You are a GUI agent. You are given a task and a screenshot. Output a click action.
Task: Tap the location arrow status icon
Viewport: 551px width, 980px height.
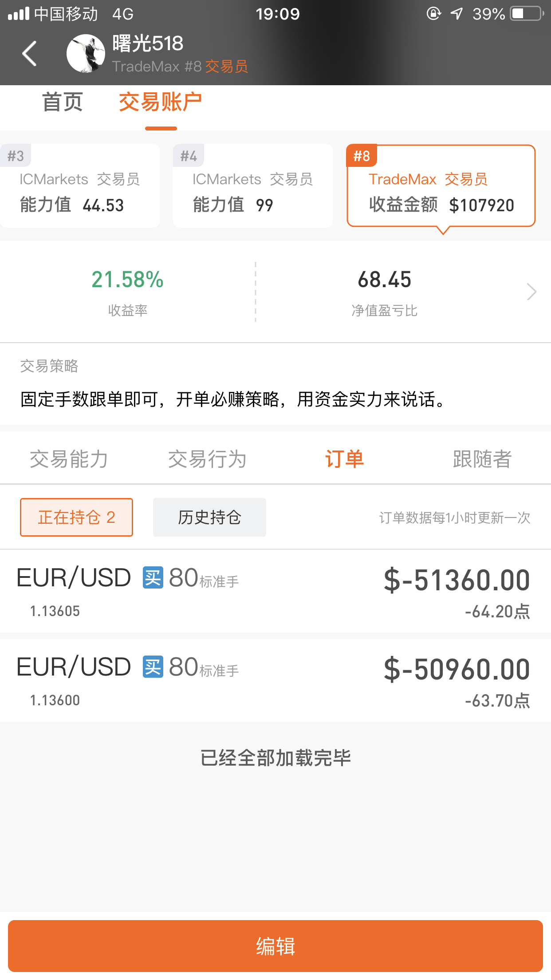click(457, 14)
